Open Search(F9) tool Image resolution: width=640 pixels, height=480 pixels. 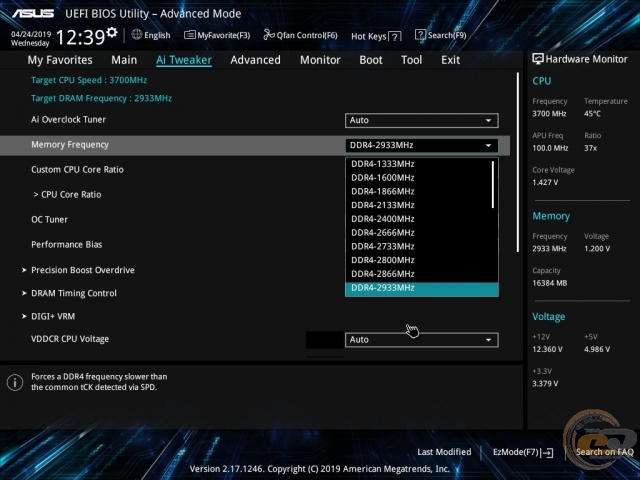[x=440, y=35]
